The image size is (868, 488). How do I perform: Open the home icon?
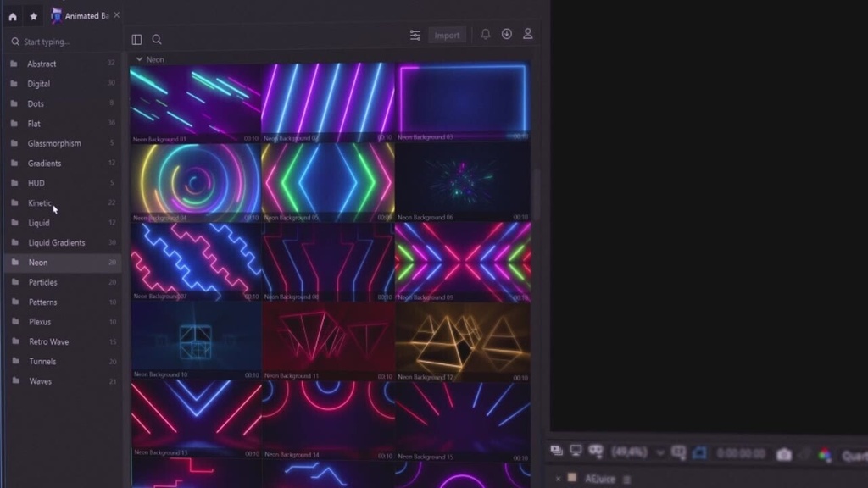pyautogui.click(x=13, y=17)
